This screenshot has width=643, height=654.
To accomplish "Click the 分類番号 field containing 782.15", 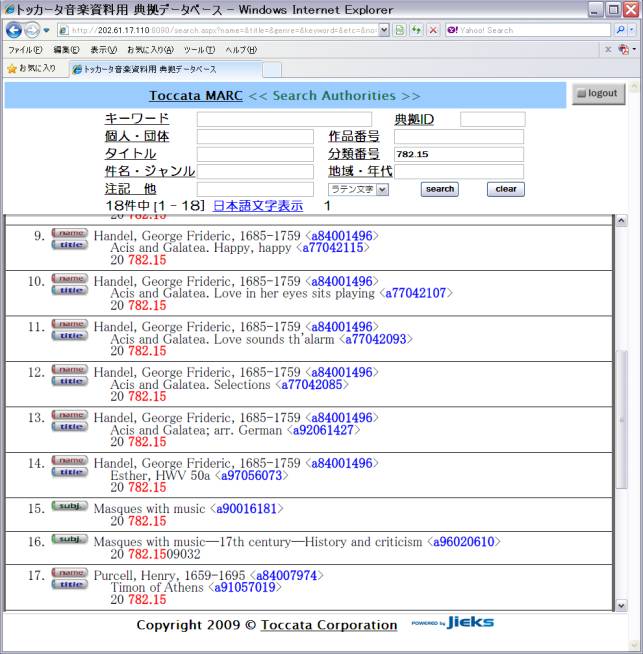I will pyautogui.click(x=459, y=154).
